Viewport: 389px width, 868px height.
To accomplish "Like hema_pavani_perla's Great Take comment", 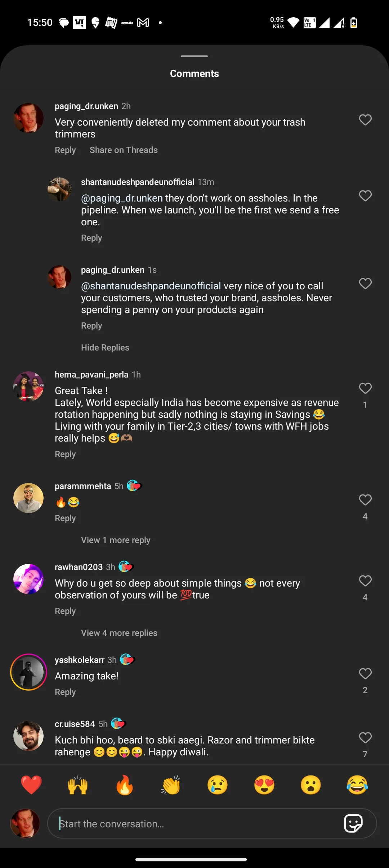I will [x=365, y=388].
